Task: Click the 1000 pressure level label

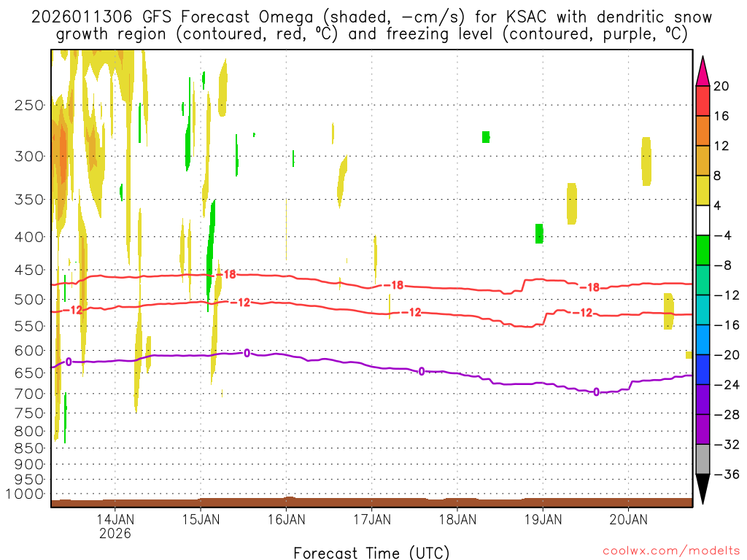Action: point(25,494)
